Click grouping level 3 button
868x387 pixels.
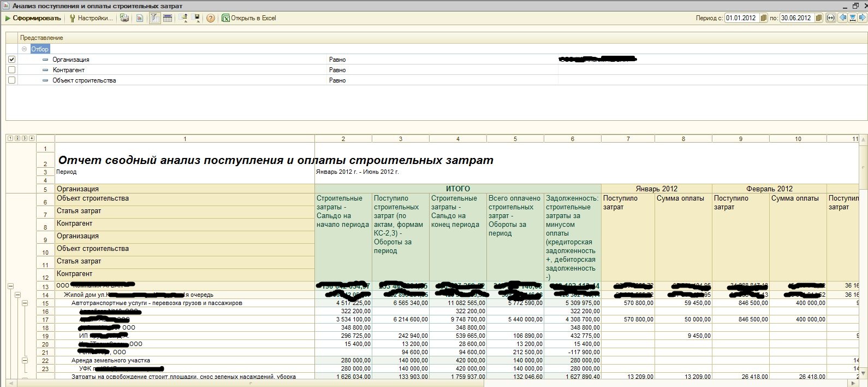tap(24, 138)
